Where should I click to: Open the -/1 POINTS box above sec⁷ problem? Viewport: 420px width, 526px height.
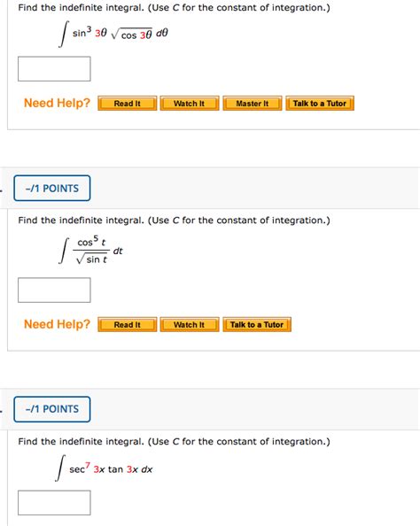(52, 409)
